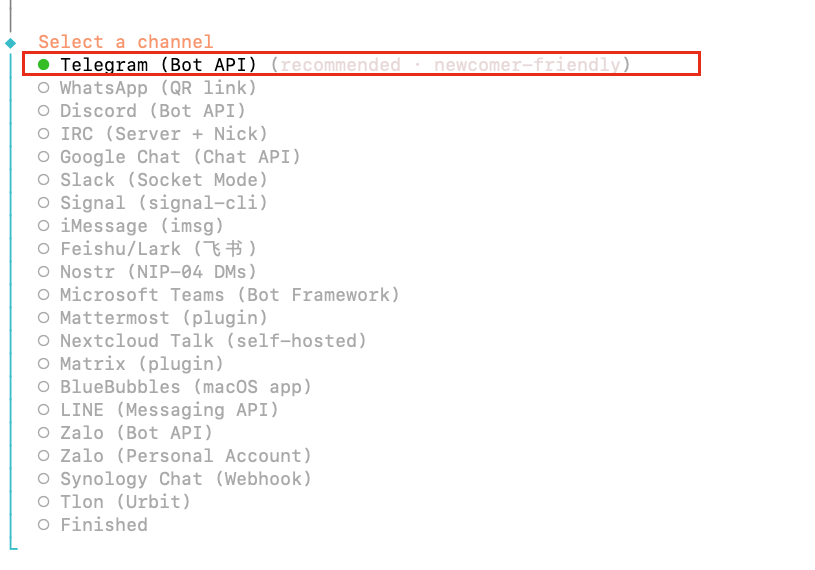Pick Nostr (NIP-04 DMs) option
This screenshot has width=815, height=570.
tap(158, 272)
